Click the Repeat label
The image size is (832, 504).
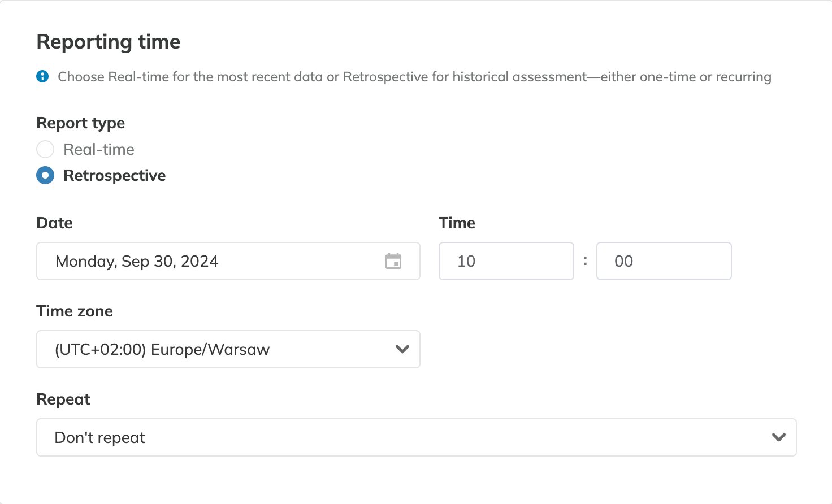tap(63, 399)
